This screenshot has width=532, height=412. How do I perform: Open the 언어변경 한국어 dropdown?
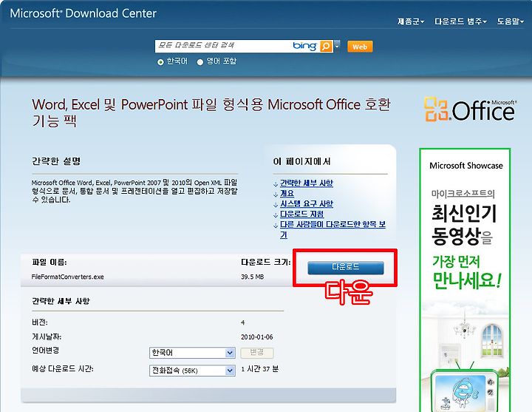(192, 353)
